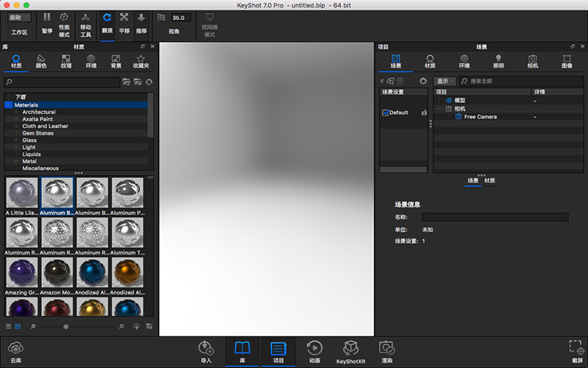Open the workspace 启动 dropdown
This screenshot has width=588, height=368.
pos(20,17)
